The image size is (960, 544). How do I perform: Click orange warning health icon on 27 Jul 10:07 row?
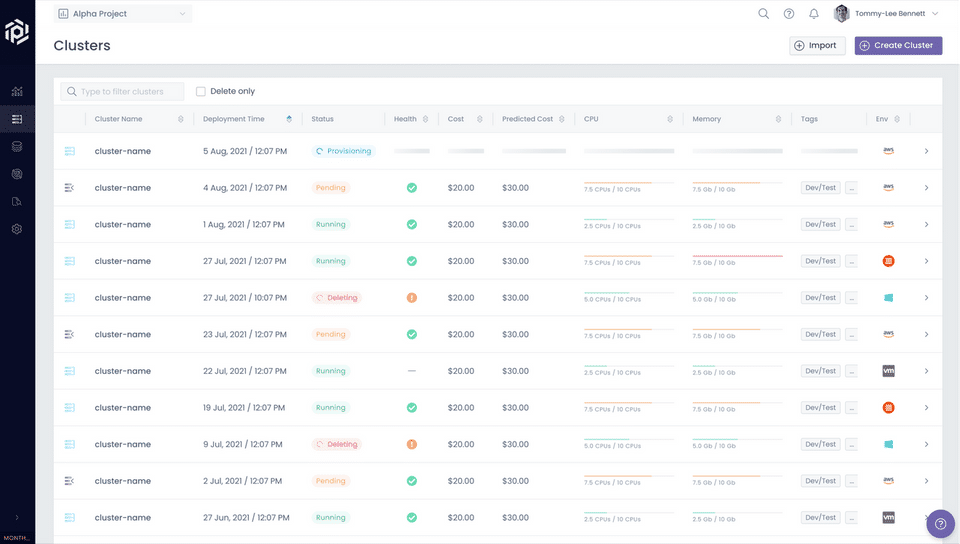click(412, 298)
